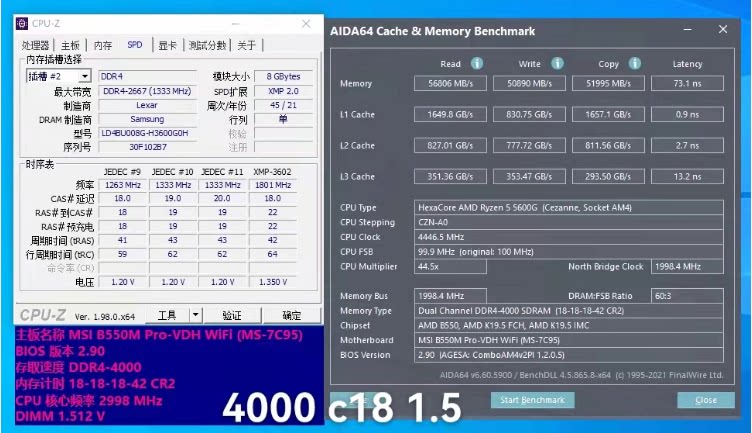Open the 处理器 tab in CPU-Z
This screenshot has width=752, height=433.
click(35, 46)
